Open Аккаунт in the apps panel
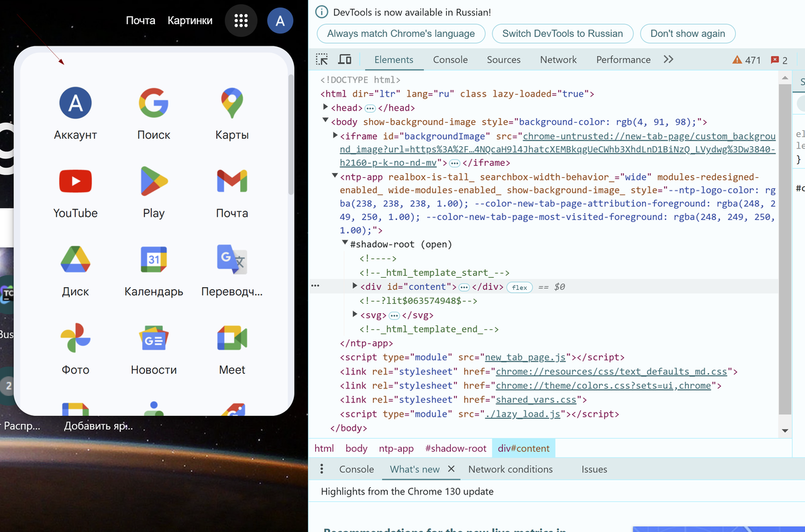 pos(76,113)
